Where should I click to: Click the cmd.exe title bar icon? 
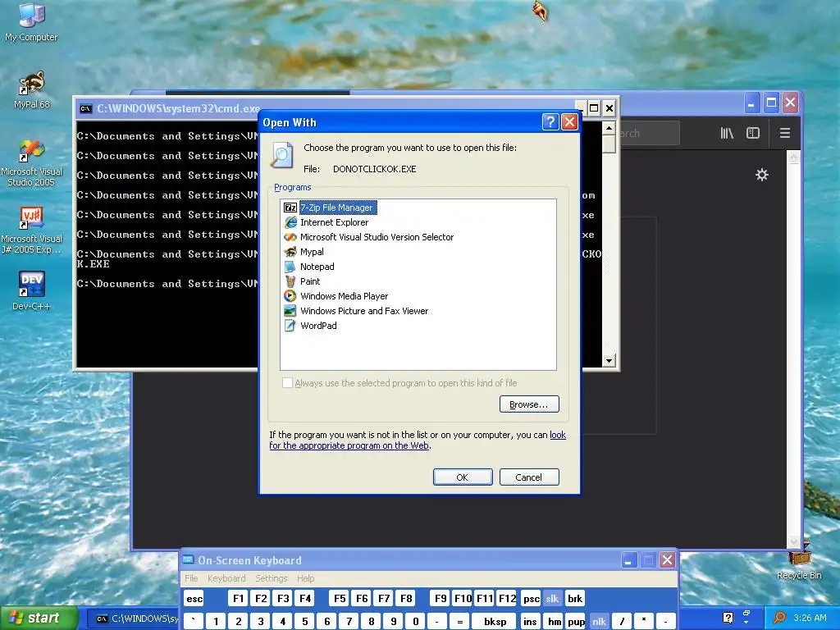click(x=85, y=109)
